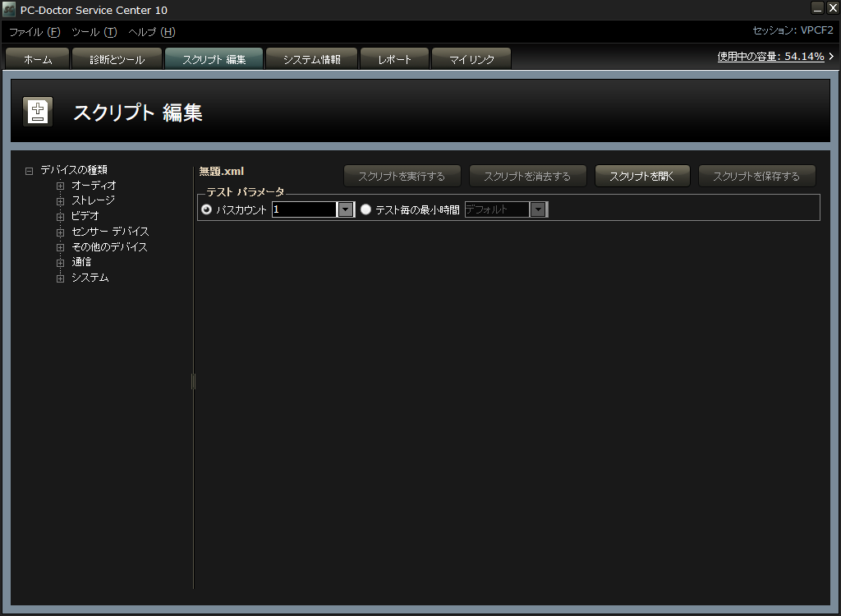Switch to the システム情報 tab
This screenshot has width=841, height=616.
click(311, 59)
